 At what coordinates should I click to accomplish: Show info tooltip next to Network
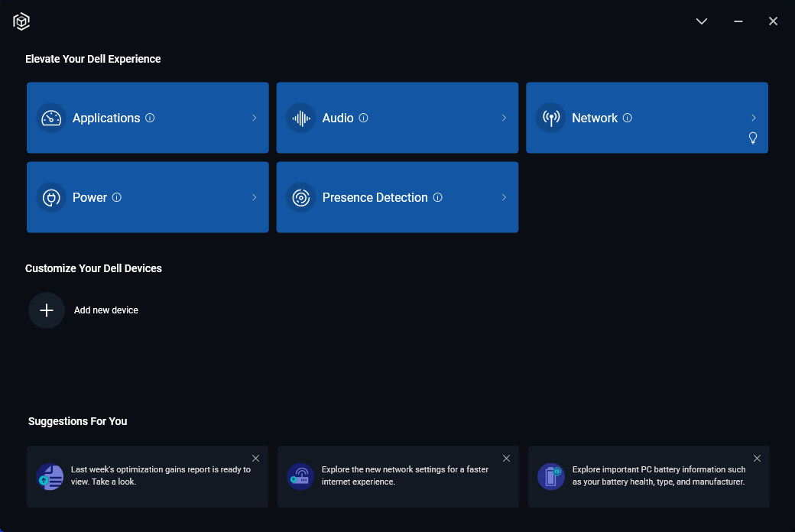(x=627, y=118)
